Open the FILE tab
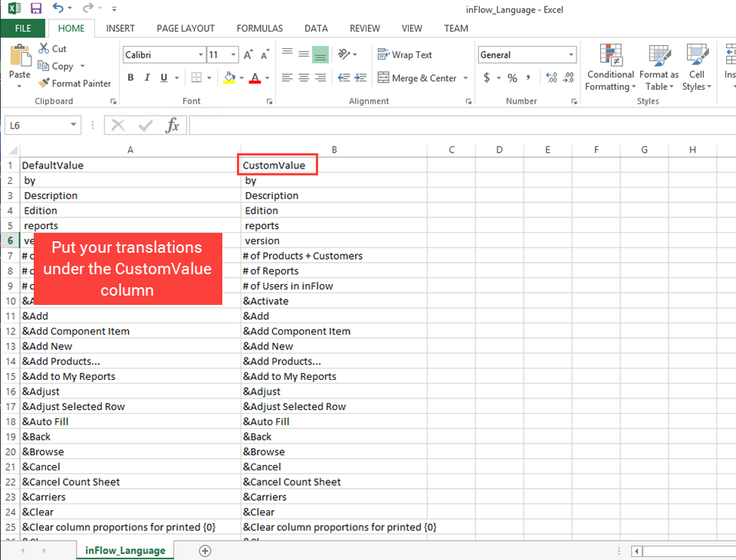736x560 pixels. (x=23, y=28)
